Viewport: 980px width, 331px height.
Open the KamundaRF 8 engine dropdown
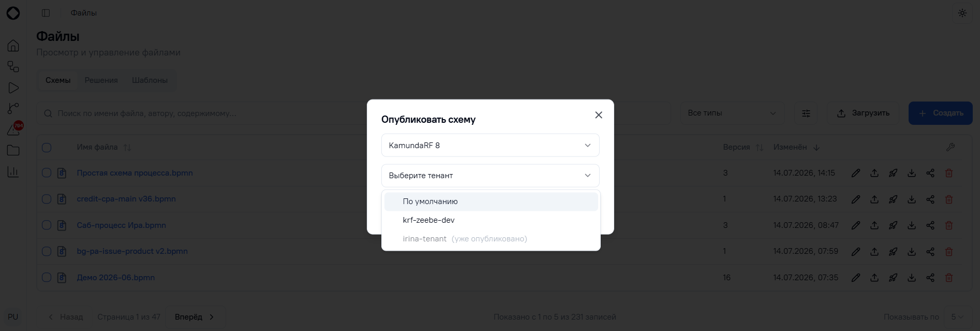(x=491, y=145)
